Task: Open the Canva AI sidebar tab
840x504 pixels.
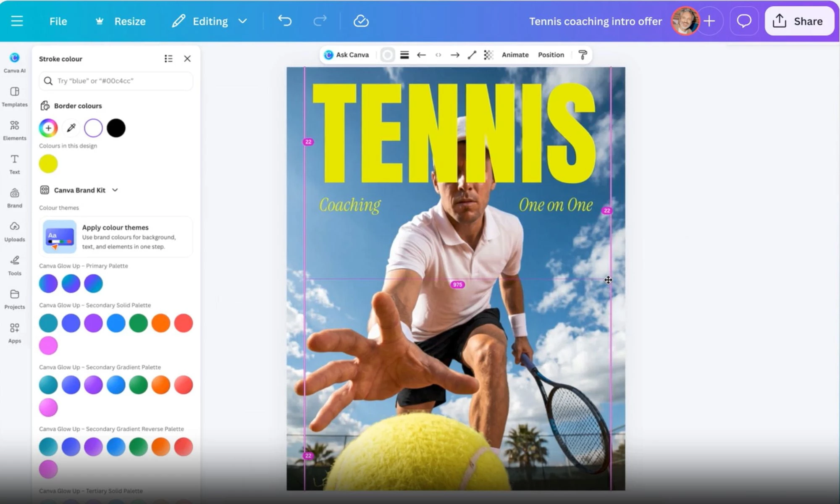Action: pos(15,63)
